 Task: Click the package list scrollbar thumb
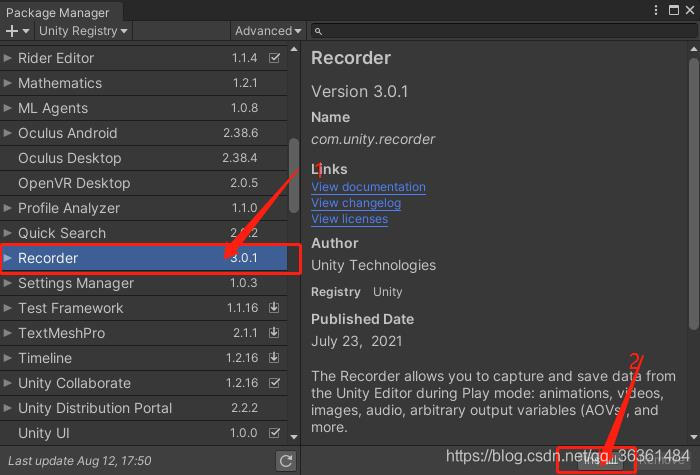click(x=294, y=175)
